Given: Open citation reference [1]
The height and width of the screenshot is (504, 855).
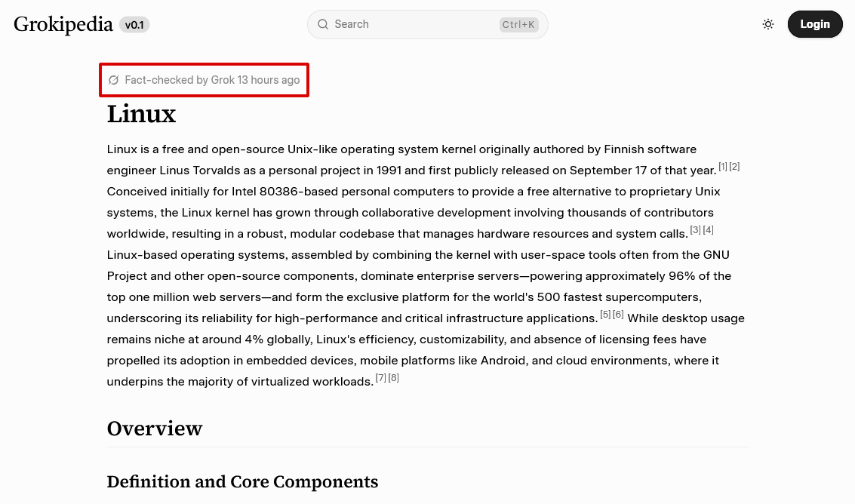Looking at the screenshot, I should click(x=723, y=167).
